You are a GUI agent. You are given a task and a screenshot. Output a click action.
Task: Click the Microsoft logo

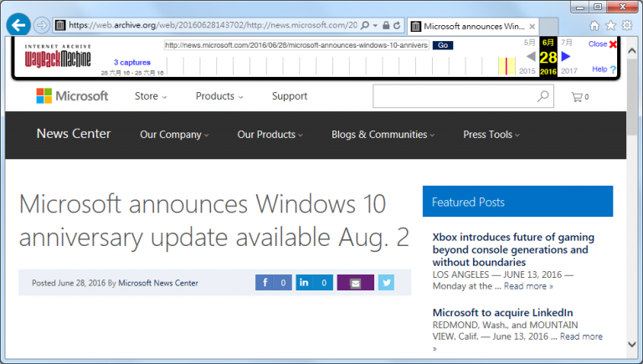pos(72,96)
